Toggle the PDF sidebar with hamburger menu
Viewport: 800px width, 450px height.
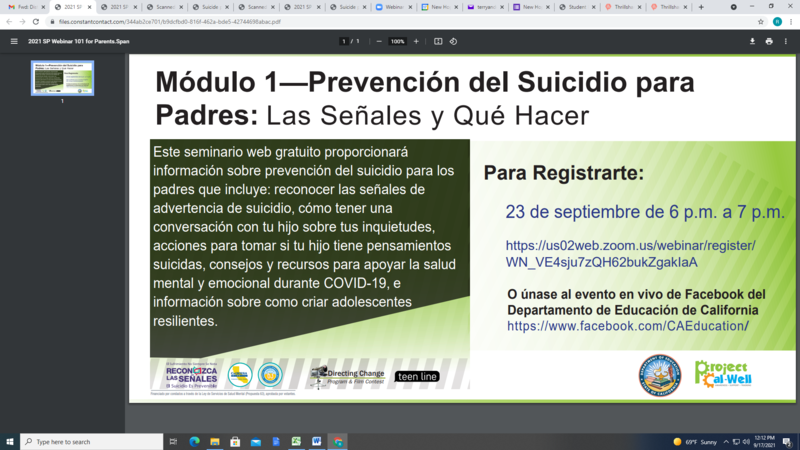14,41
